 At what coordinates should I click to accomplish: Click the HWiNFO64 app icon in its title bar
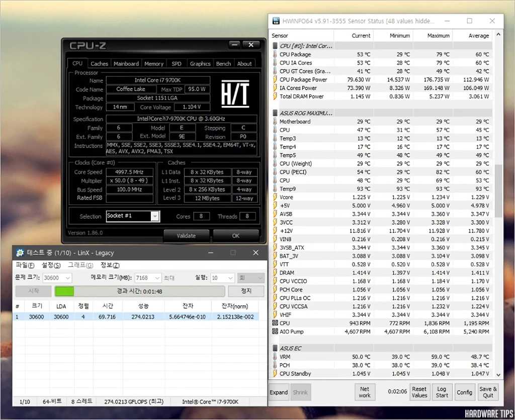(276, 21)
